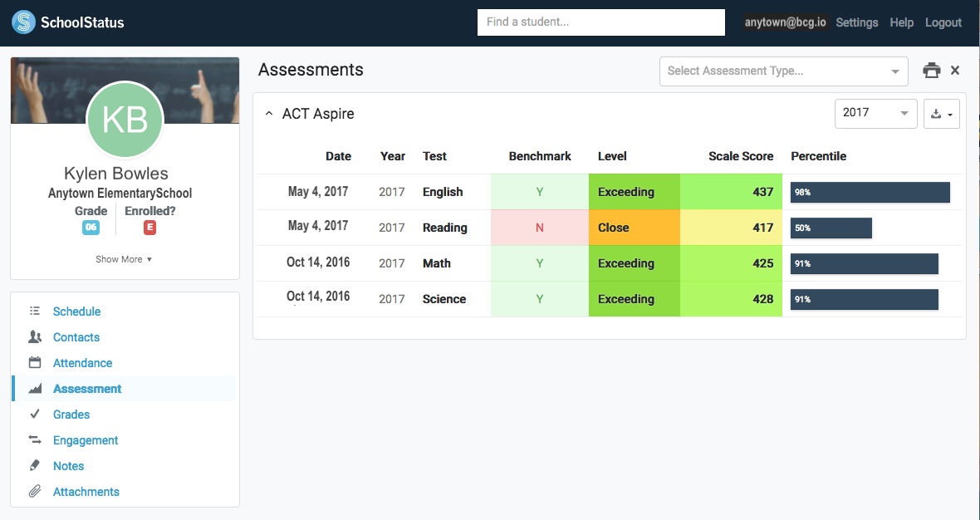Viewport: 980px width, 520px height.
Task: Click the Level column header
Action: pyautogui.click(x=612, y=156)
